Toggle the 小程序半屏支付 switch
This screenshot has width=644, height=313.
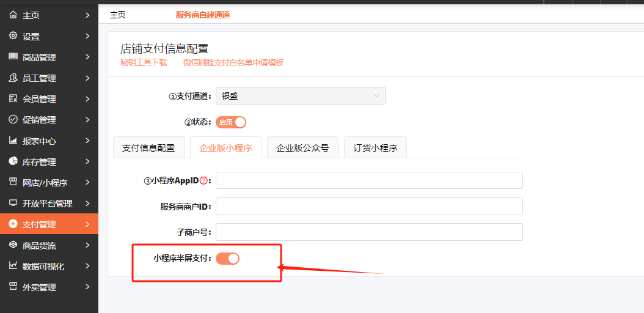(227, 259)
